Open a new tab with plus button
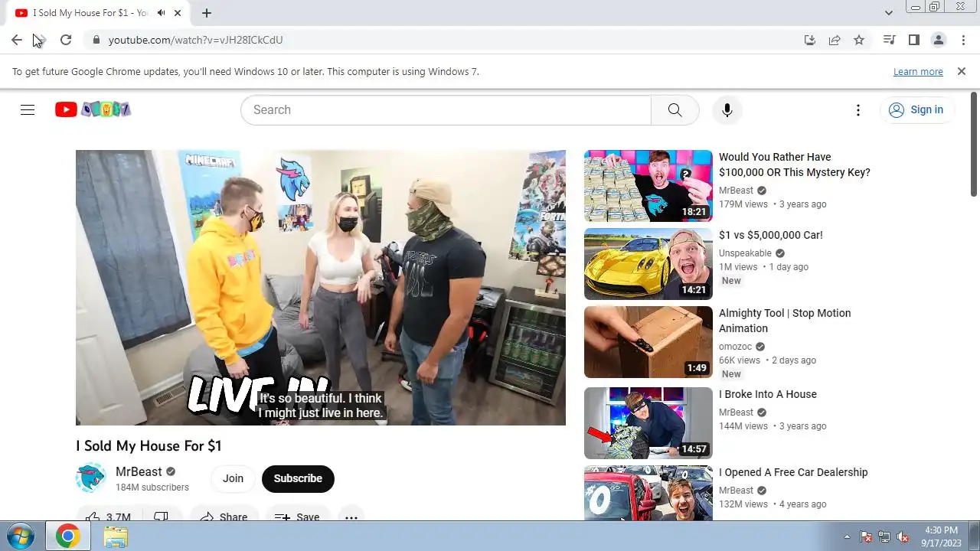Image resolution: width=980 pixels, height=551 pixels. [207, 13]
